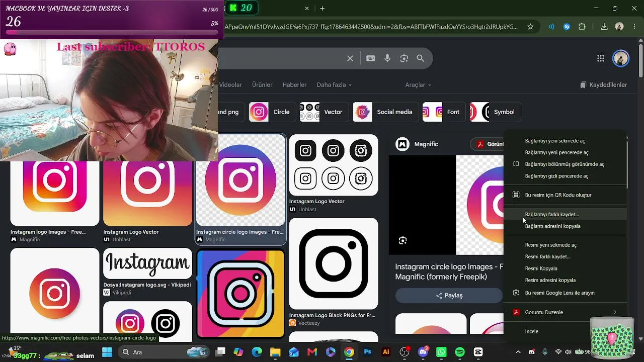Open File Explorer from the taskbar
The height and width of the screenshot is (362, 644).
[275, 352]
